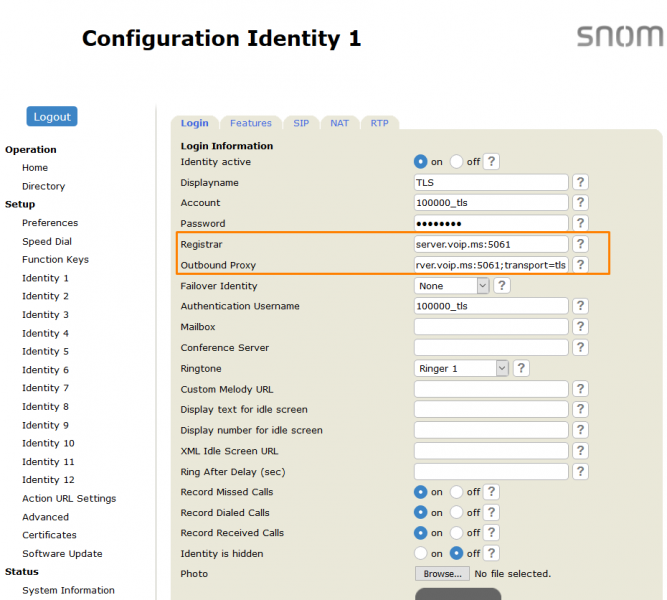Open Software Update page
Screen dimensions: 667x600
[62, 554]
